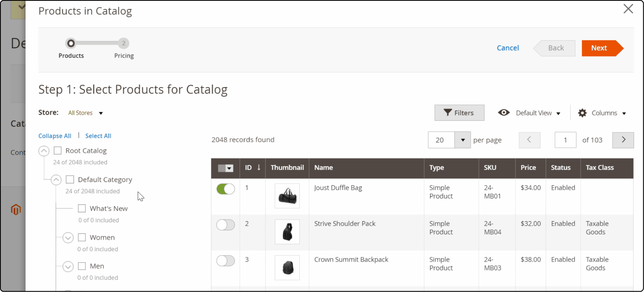
Task: Toggle the Joust Duffle Bag product switch
Action: (x=226, y=189)
